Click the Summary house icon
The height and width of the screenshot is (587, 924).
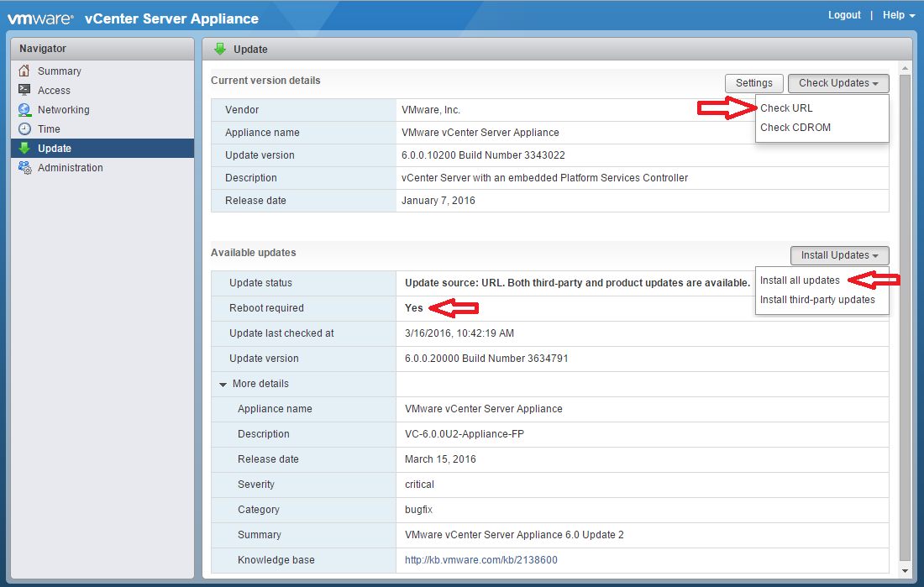[24, 71]
